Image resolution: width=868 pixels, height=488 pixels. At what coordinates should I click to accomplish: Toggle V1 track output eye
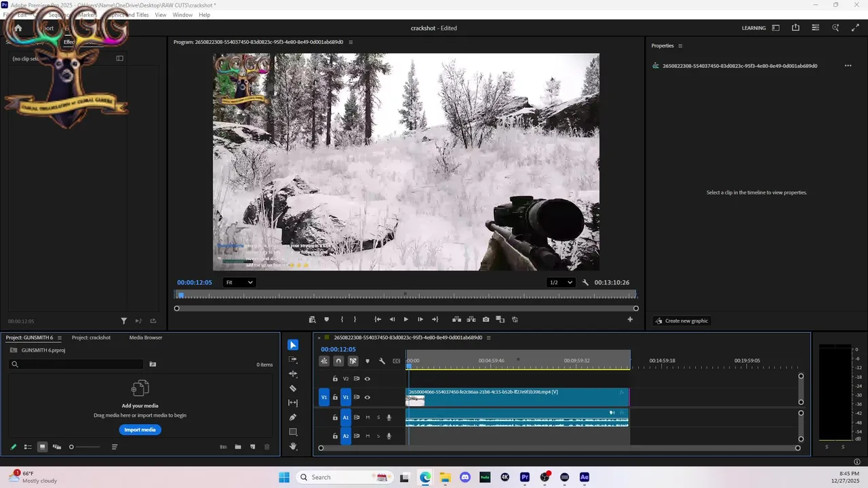point(368,397)
